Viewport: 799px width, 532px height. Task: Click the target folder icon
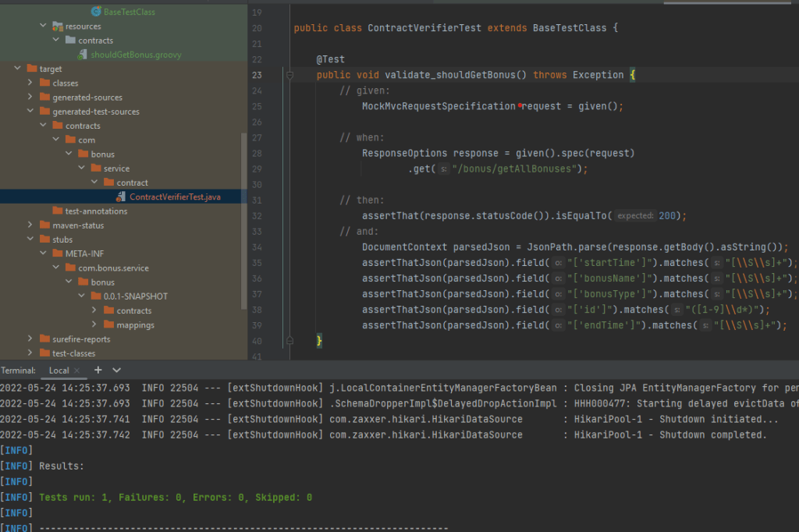pyautogui.click(x=32, y=69)
